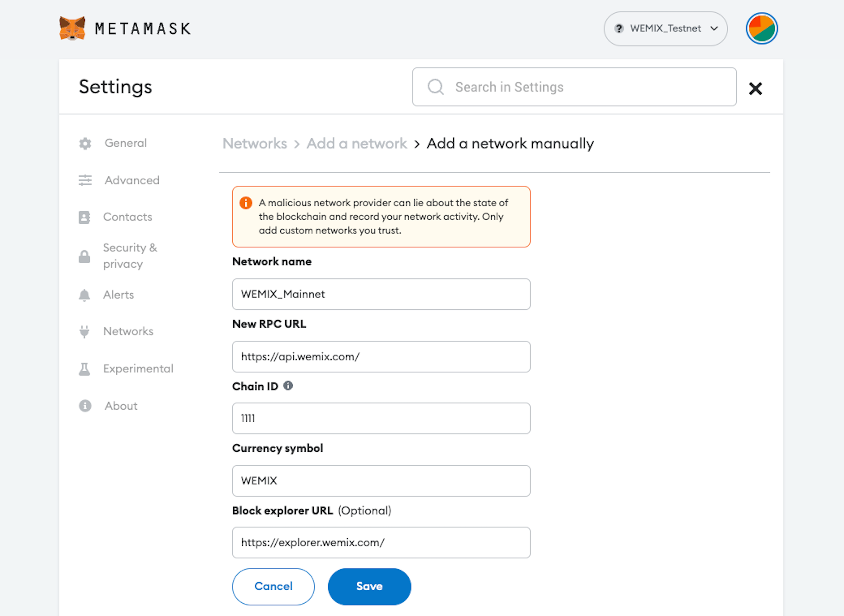The width and height of the screenshot is (844, 616).
Task: Open the account avatar menu
Action: [761, 28]
